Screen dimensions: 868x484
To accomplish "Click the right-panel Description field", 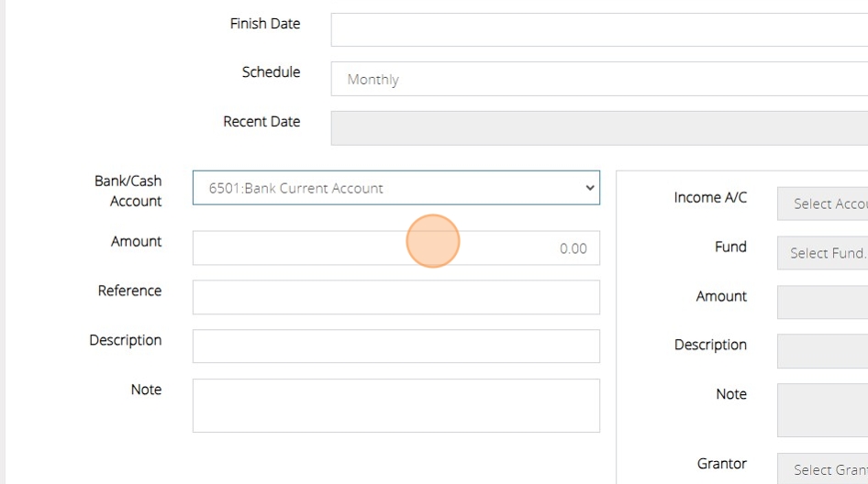I will 822,351.
